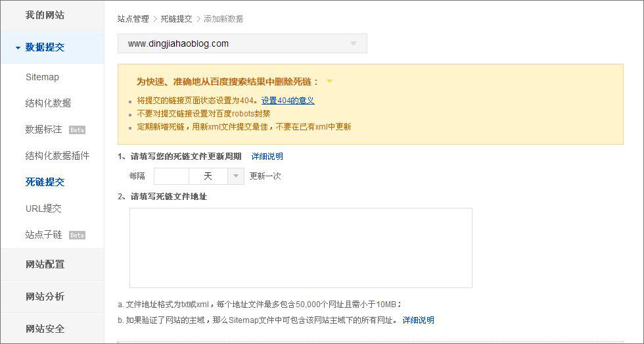Open the 设置404的意义 link
The image size is (644, 344).
point(288,101)
